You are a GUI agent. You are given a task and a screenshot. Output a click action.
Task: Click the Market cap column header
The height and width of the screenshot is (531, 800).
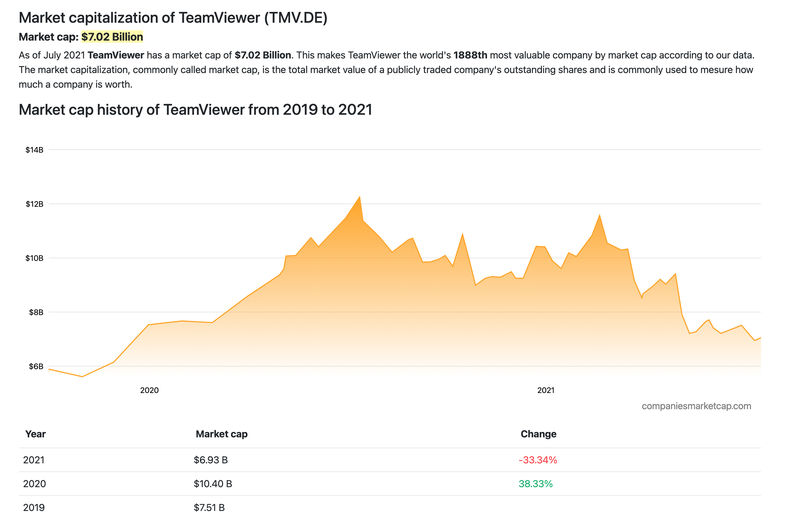click(221, 434)
